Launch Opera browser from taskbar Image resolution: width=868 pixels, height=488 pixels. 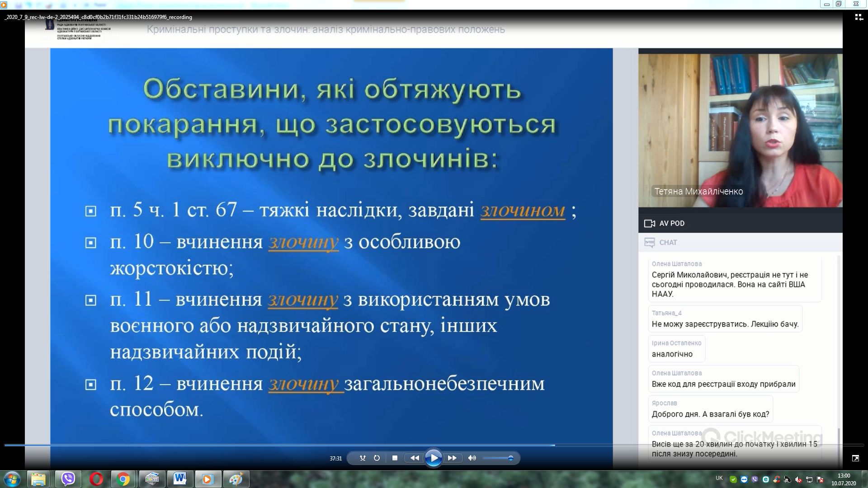pyautogui.click(x=96, y=479)
